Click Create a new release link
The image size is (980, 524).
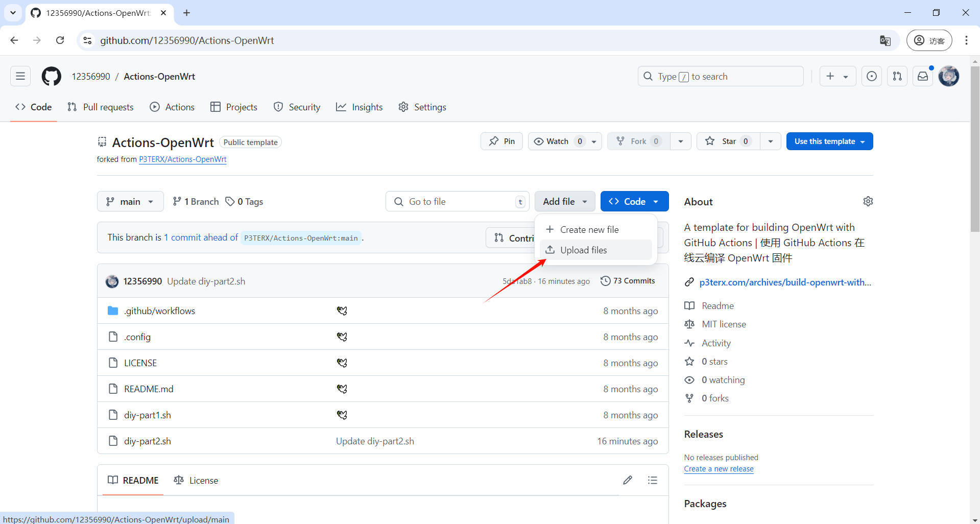tap(719, 469)
